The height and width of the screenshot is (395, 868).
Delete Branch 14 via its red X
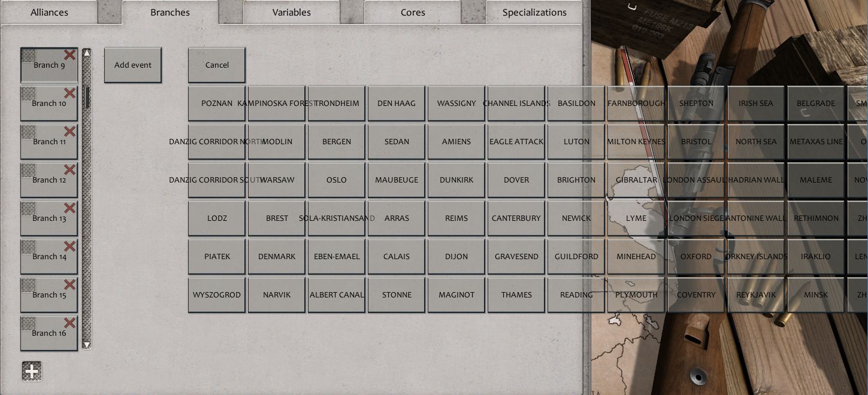click(x=70, y=247)
